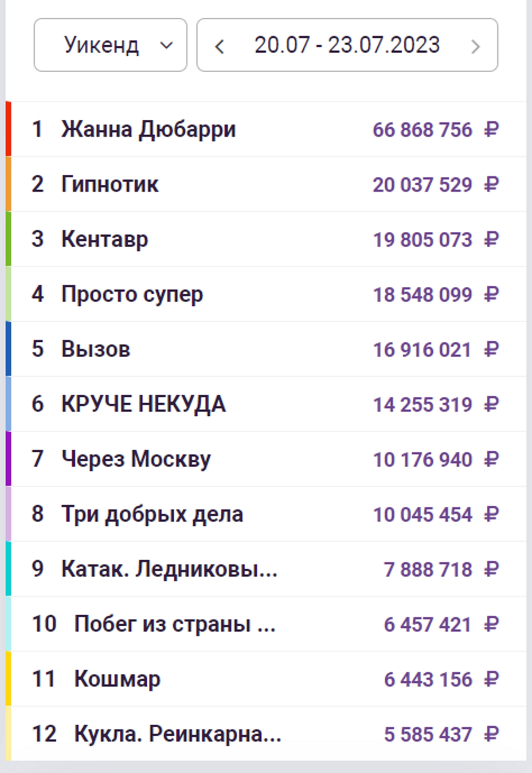The height and width of the screenshot is (773, 532).
Task: Open the «Уикенд» period dropdown
Action: (x=110, y=44)
